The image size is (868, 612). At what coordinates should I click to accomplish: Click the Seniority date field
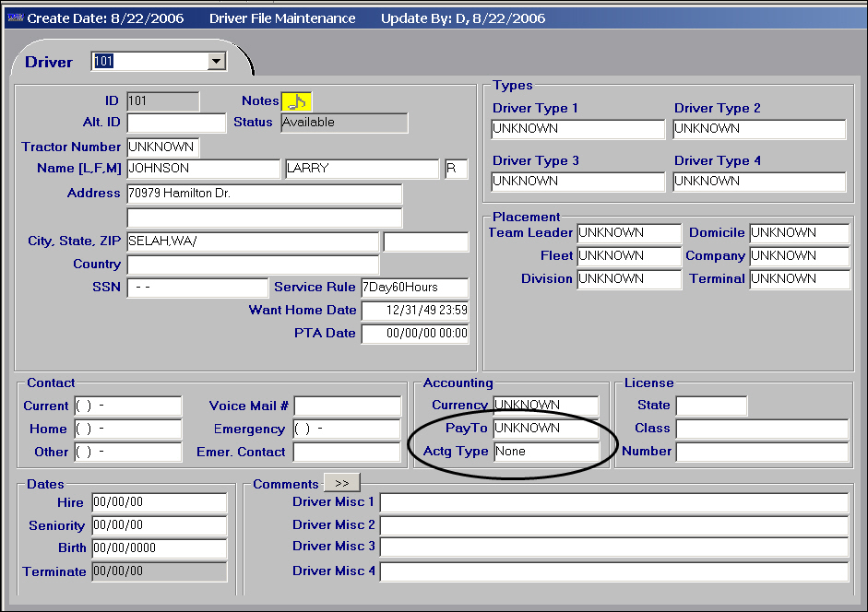click(160, 525)
